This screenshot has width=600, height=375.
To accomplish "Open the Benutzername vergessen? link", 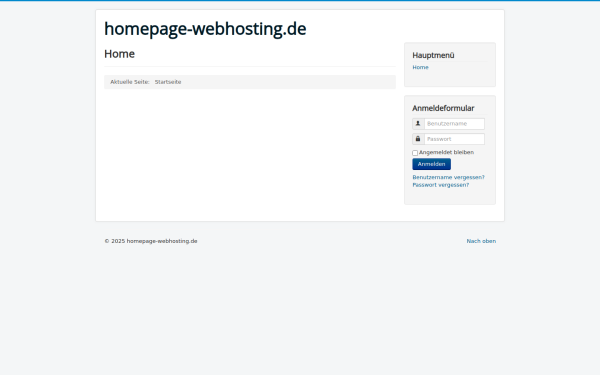I will [448, 177].
